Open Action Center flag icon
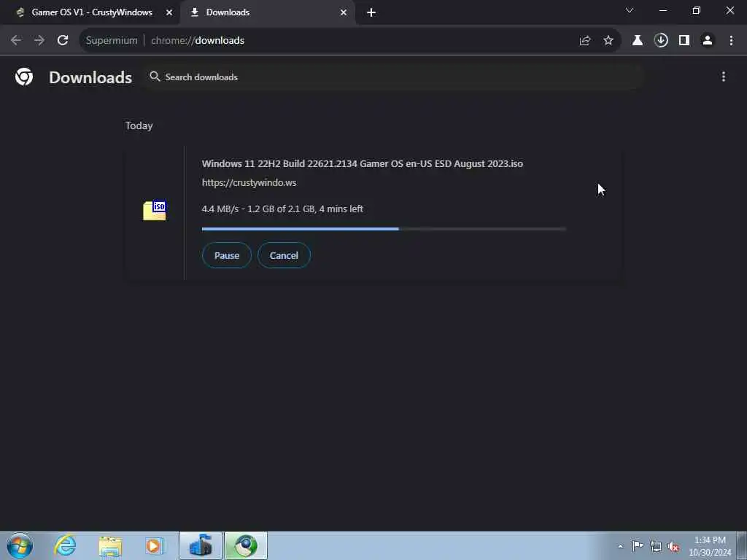 tap(638, 545)
